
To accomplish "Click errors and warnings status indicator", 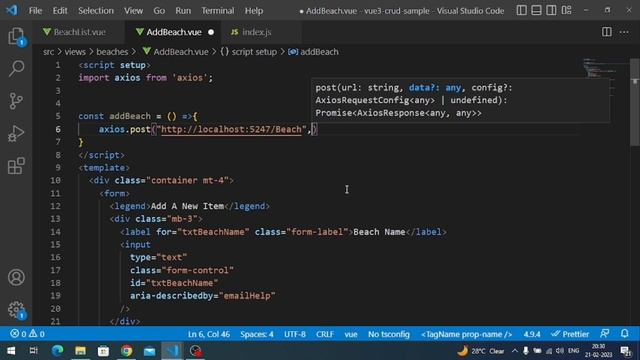I will coord(27,334).
